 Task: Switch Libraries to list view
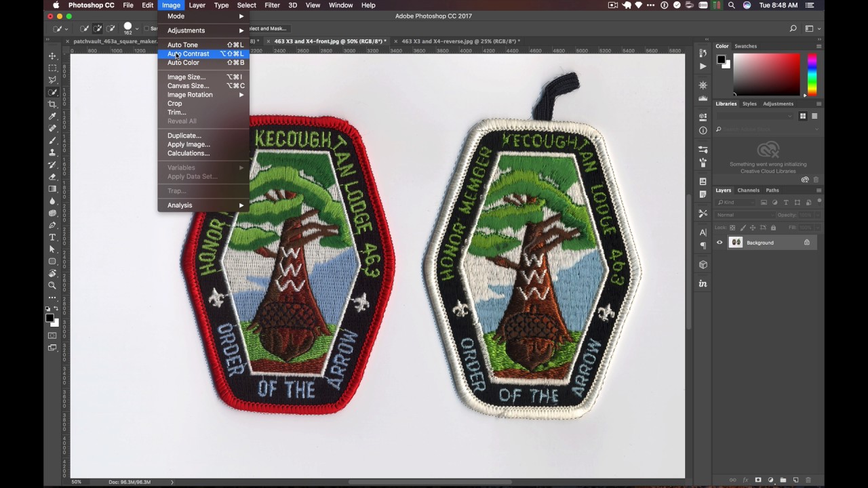click(x=814, y=117)
